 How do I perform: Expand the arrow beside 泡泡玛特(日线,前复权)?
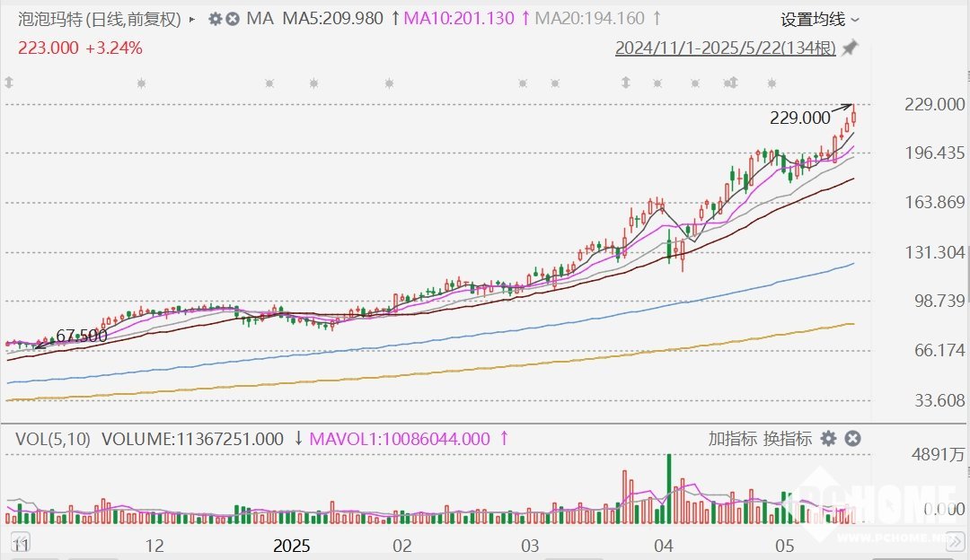(x=192, y=19)
